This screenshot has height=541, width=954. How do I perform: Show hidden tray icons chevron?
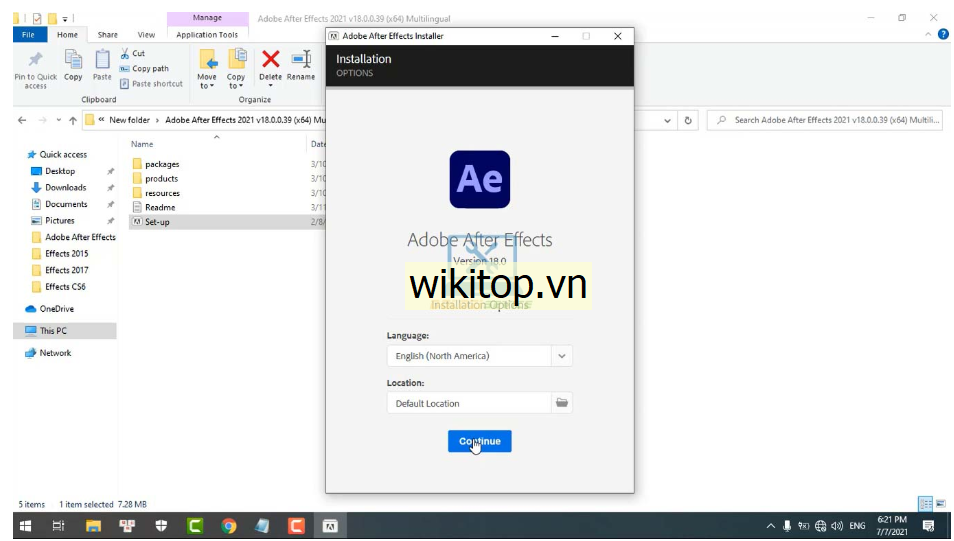point(771,526)
